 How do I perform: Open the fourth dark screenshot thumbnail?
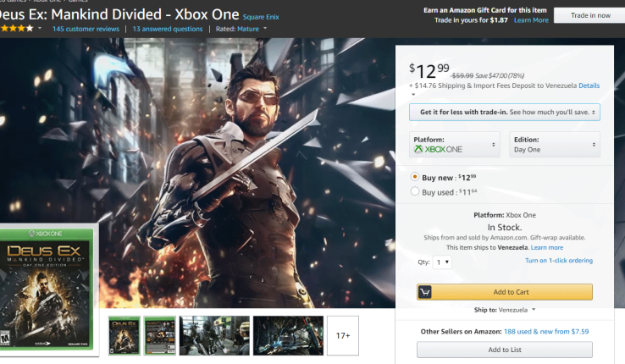[x=288, y=335]
